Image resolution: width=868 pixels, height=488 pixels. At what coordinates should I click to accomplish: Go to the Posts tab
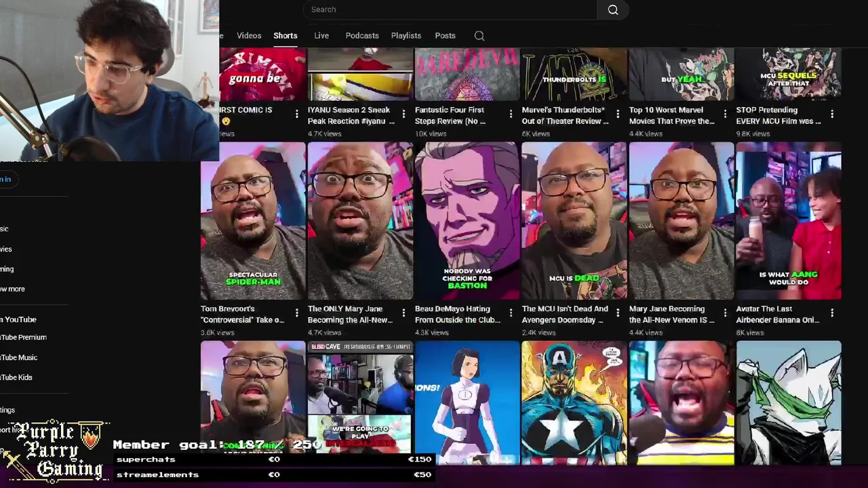445,36
